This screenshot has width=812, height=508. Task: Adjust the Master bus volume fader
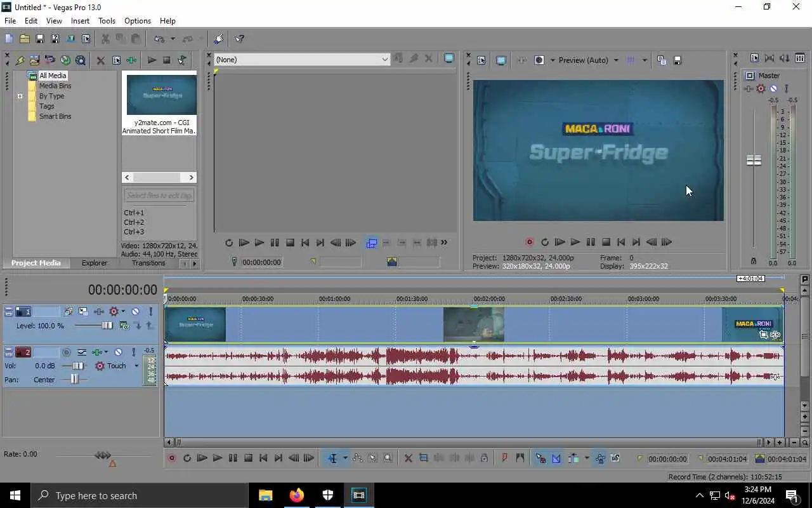click(754, 161)
